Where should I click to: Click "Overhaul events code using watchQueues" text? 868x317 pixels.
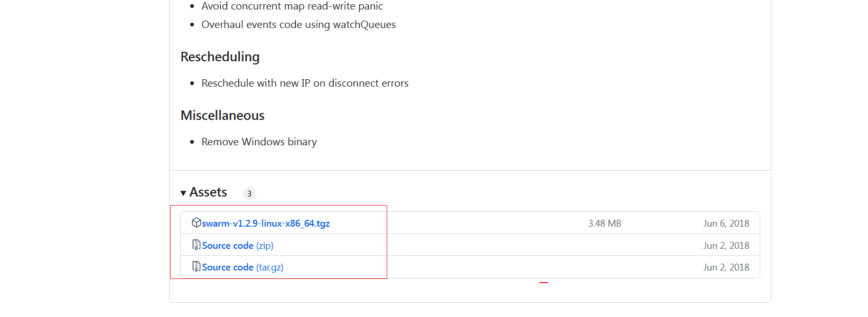coord(298,24)
